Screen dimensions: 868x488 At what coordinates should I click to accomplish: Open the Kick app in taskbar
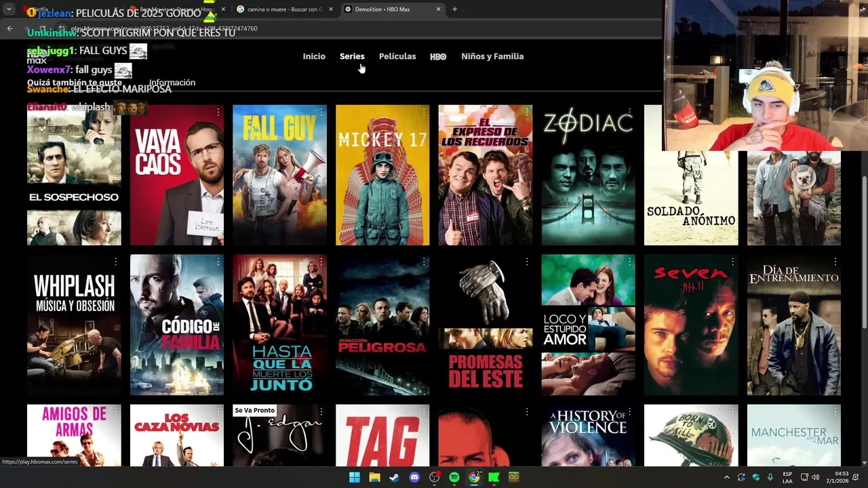click(x=494, y=477)
